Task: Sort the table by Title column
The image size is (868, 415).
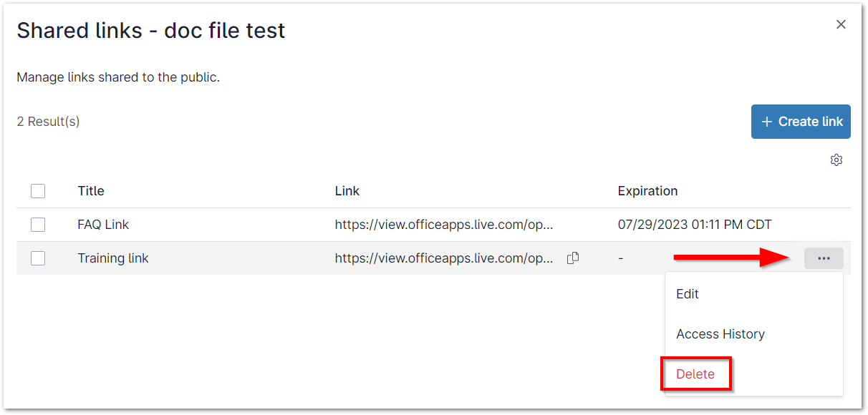Action: [x=90, y=190]
